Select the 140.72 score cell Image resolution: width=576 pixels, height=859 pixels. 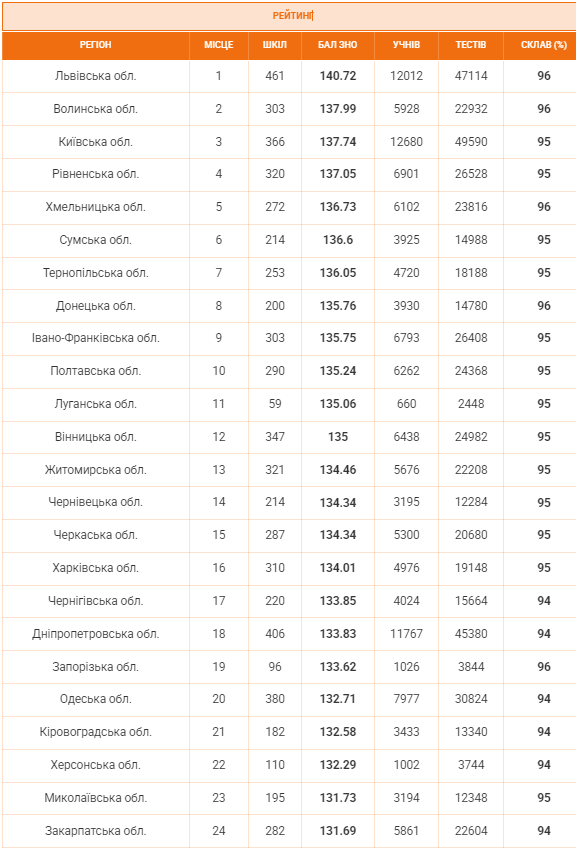click(338, 76)
